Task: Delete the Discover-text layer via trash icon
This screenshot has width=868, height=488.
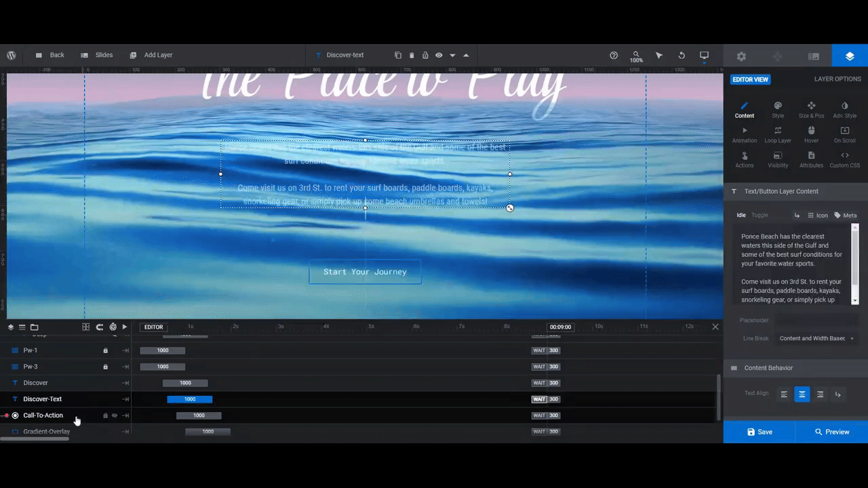Action: 412,56
